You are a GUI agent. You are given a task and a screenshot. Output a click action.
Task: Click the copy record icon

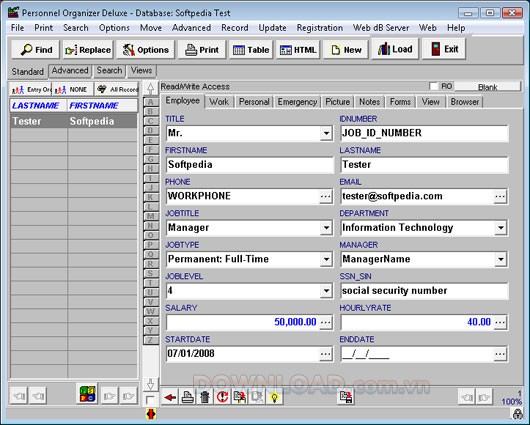point(240,397)
